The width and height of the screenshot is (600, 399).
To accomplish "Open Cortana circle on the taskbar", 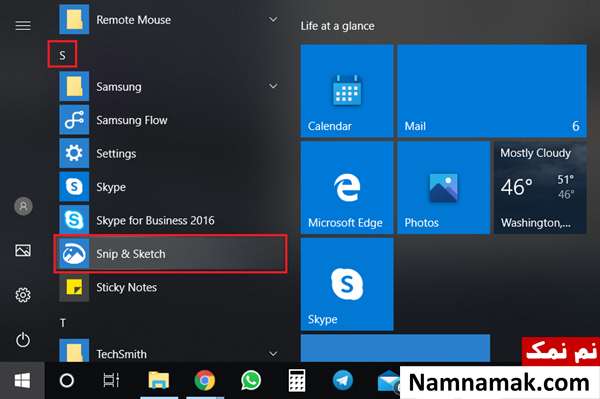I will (x=67, y=381).
